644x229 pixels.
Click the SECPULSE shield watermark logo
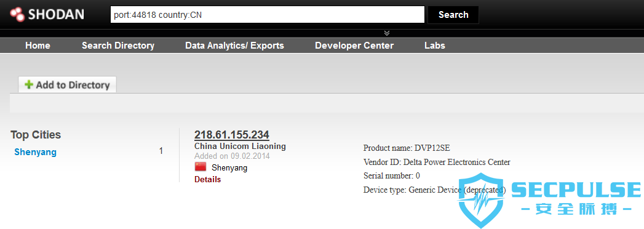[482, 201]
